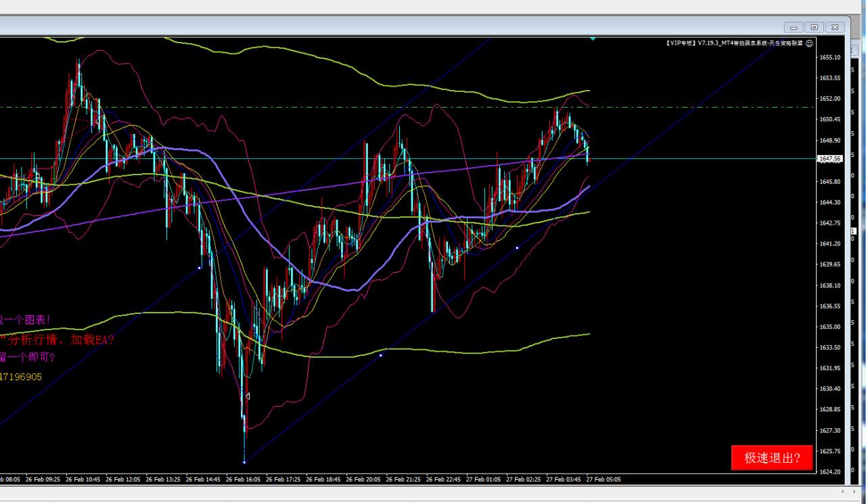The width and height of the screenshot is (866, 504).
Task: Click time axis label 26 Feb 20:05
Action: point(363,480)
